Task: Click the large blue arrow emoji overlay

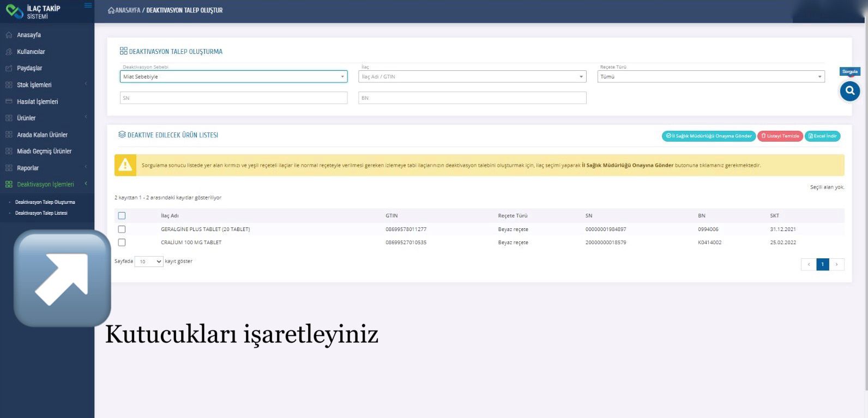Action: point(62,278)
